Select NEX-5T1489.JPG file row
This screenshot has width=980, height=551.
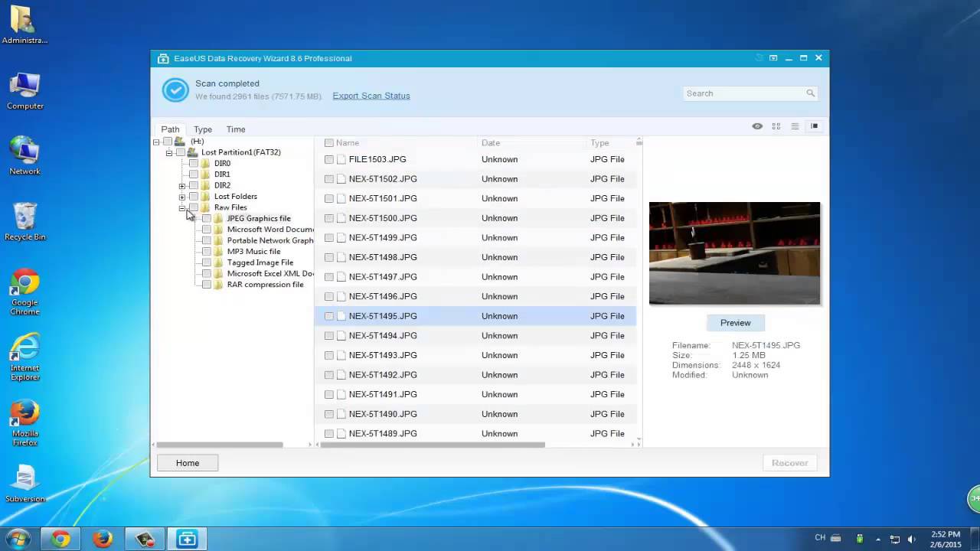(x=475, y=434)
